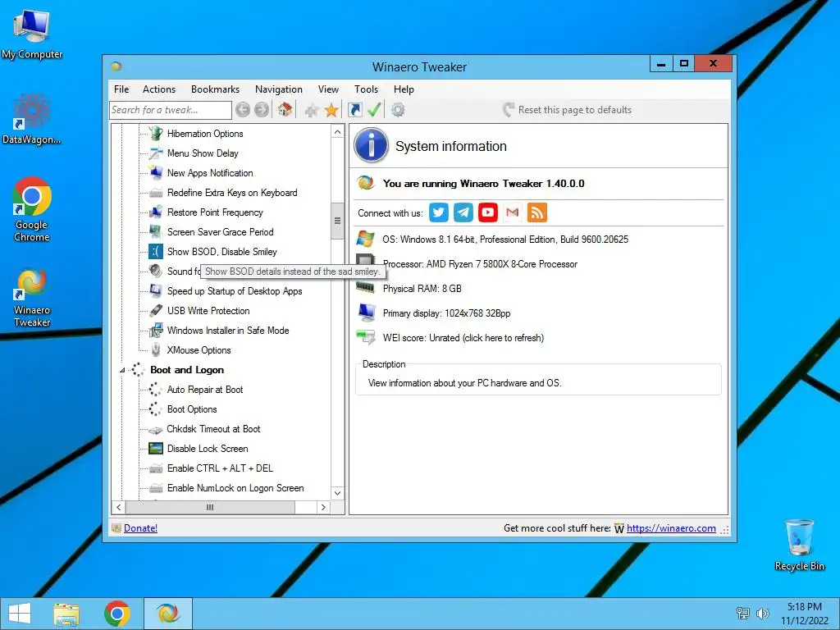This screenshot has width=840, height=630.
Task: Click the tree horizontal scroll left arrow
Action: (x=118, y=507)
